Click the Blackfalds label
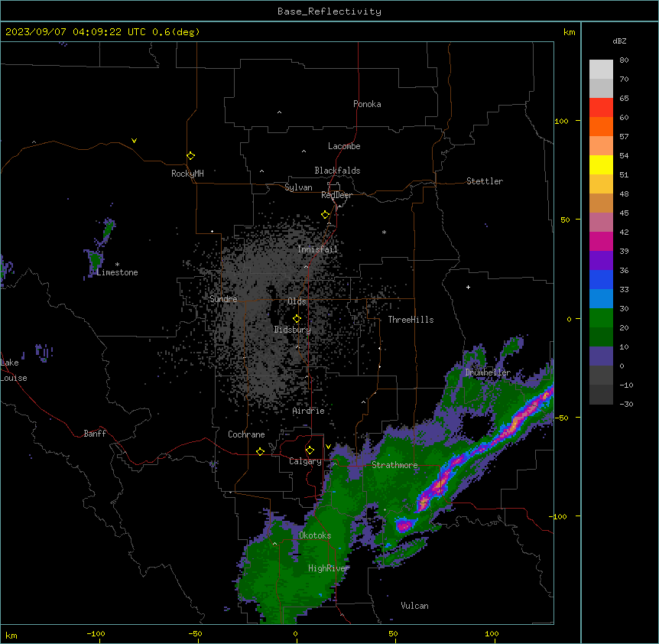 tap(337, 171)
